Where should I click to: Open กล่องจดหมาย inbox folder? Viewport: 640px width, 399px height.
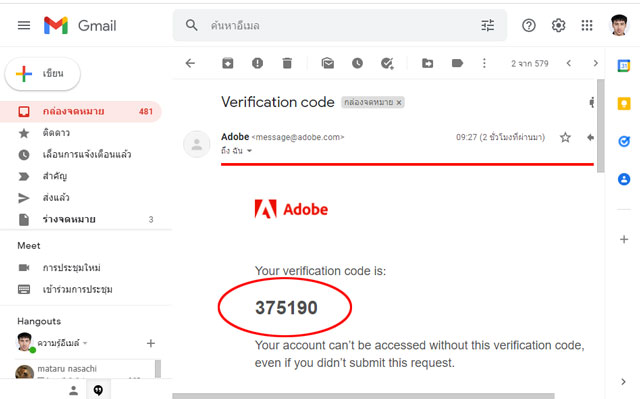click(81, 111)
